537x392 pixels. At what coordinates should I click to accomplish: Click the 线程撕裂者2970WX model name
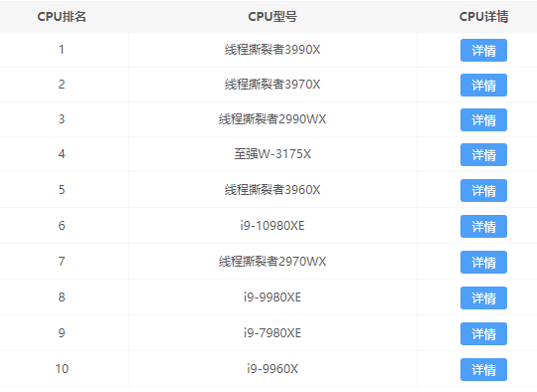click(x=272, y=262)
